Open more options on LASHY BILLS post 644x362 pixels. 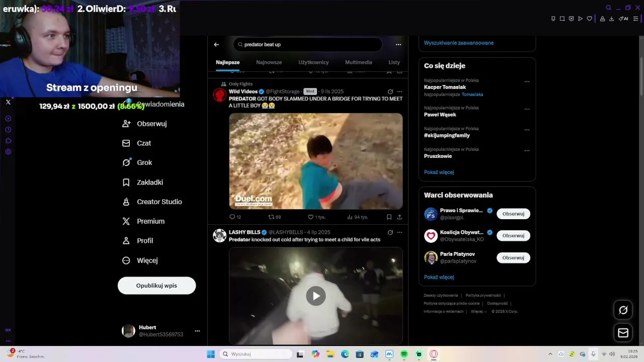pyautogui.click(x=399, y=232)
